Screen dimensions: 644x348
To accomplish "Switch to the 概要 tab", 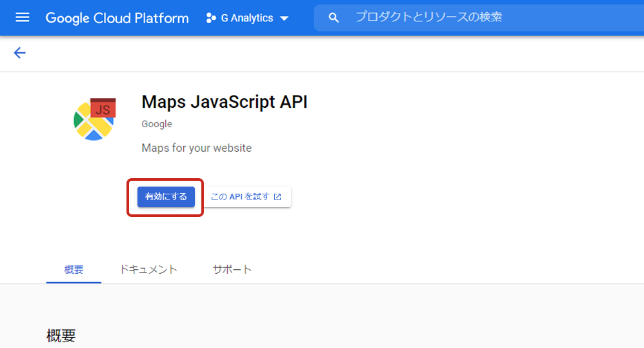I will 74,269.
